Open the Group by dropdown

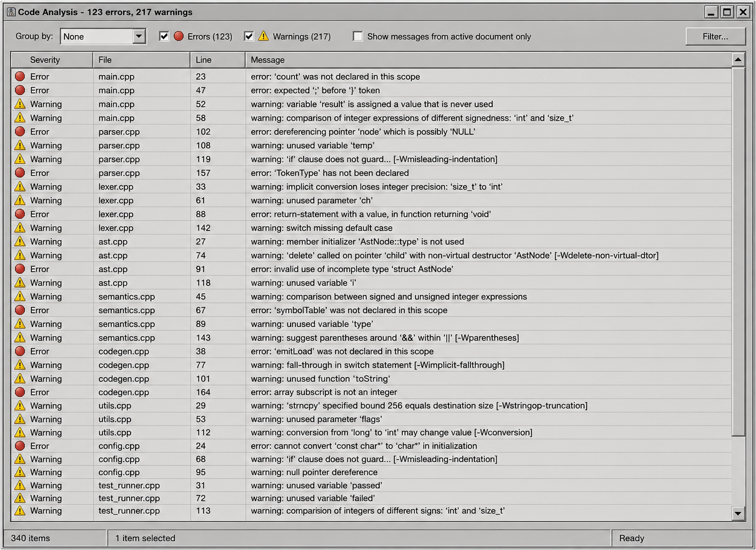pos(103,36)
